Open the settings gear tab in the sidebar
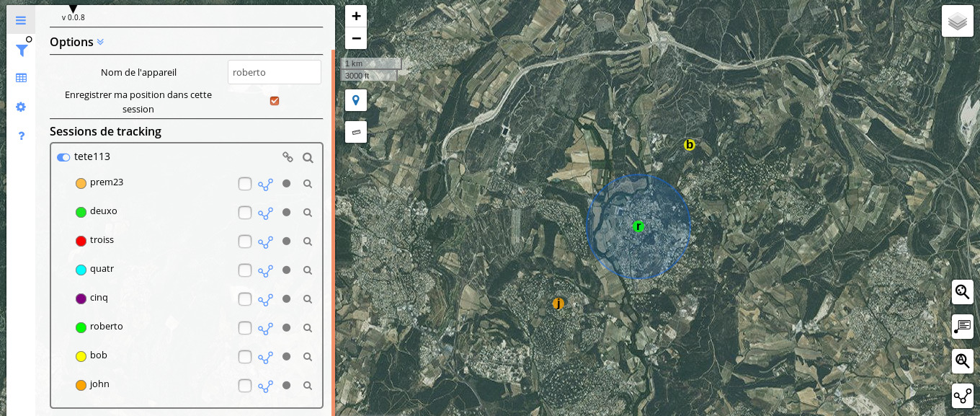Viewport: 980px width, 416px height. tap(21, 107)
